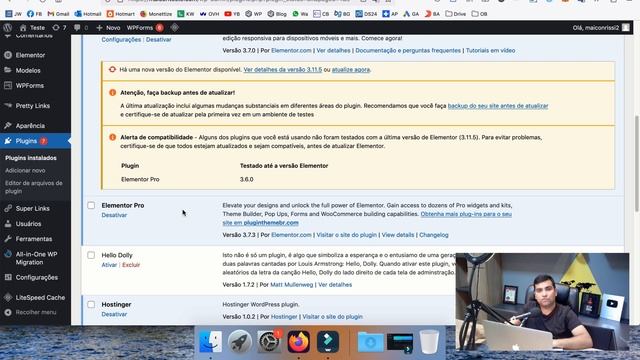Click the Ferramentas wrench icon

(x=8, y=239)
